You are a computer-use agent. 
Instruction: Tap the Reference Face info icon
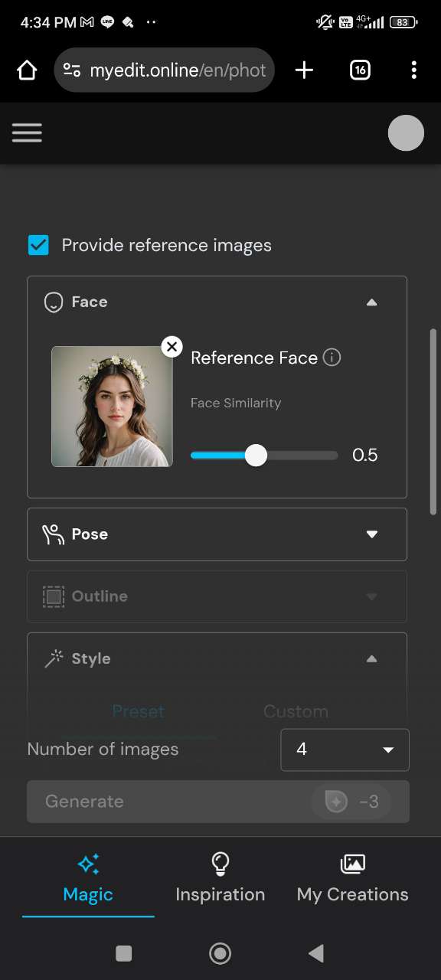(332, 358)
